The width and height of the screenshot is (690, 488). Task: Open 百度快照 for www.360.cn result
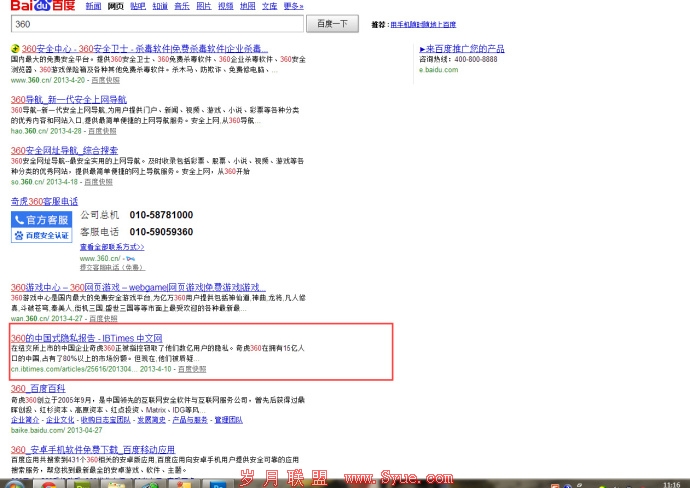[106, 80]
